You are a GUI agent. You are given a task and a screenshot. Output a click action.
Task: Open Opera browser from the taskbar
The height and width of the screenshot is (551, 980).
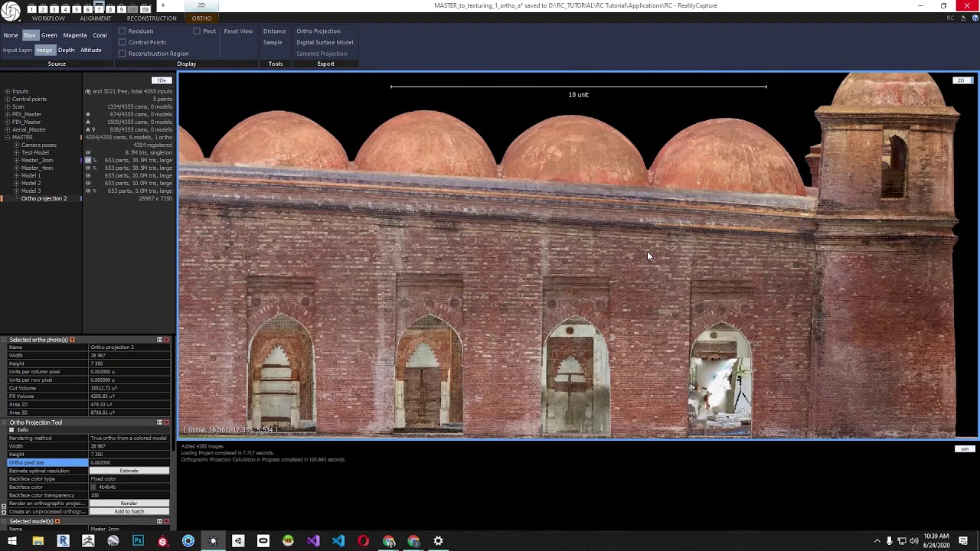pyautogui.click(x=363, y=541)
